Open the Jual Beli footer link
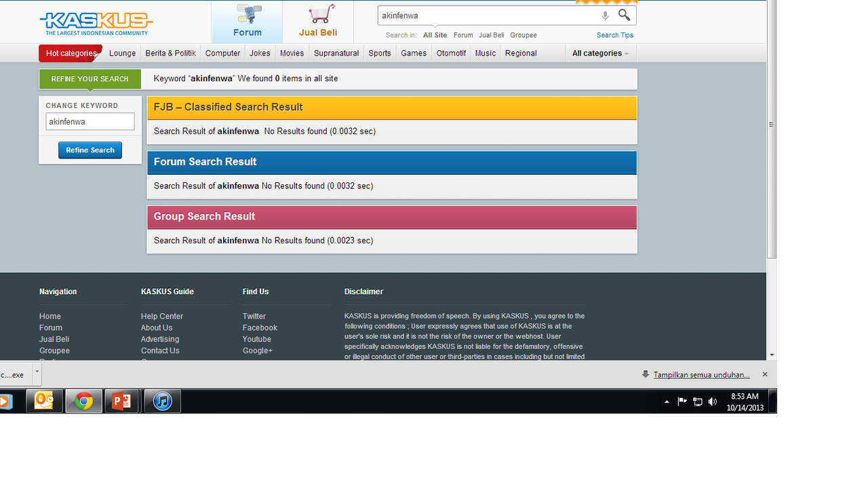This screenshot has width=868, height=488. (54, 340)
